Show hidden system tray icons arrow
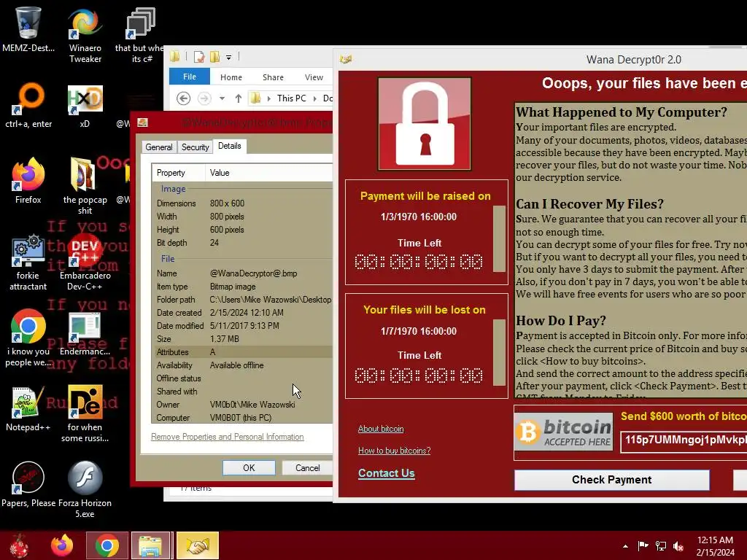The image size is (747, 560). [625, 546]
